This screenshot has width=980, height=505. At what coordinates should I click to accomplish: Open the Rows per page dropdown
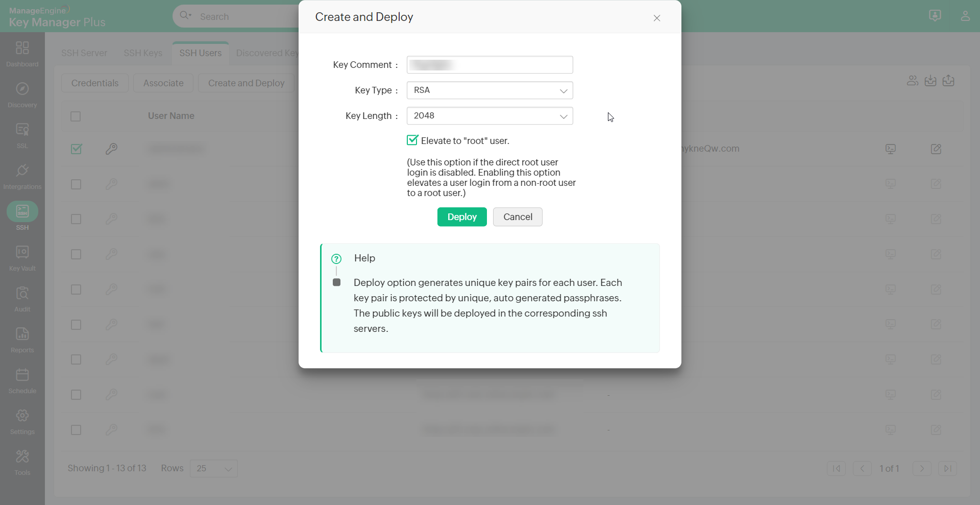click(213, 468)
